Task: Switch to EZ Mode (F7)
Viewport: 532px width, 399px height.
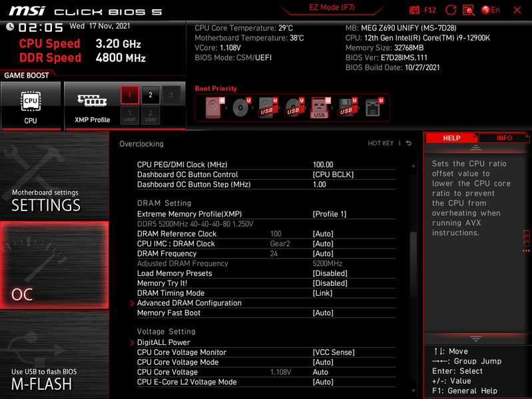Action: [332, 7]
